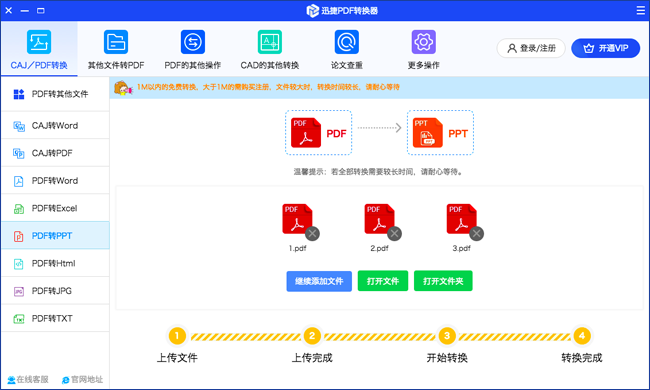Select CAJ转Word in sidebar

coord(55,126)
